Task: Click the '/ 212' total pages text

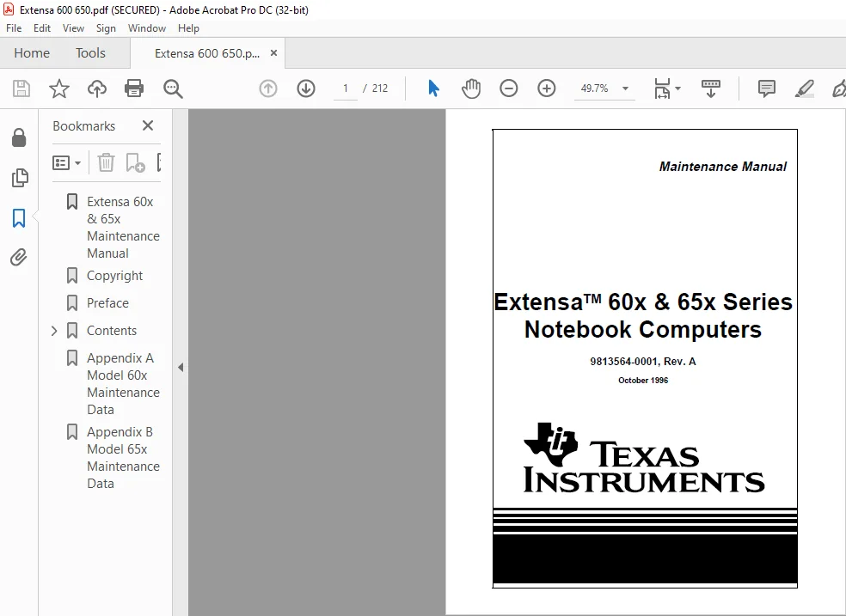Action: tap(376, 88)
